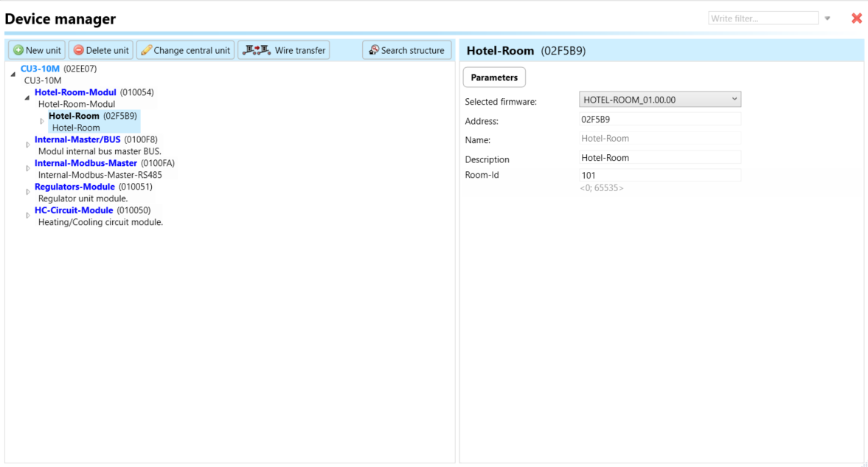Image resolution: width=868 pixels, height=467 pixels.
Task: Close Device manager with red X
Action: click(856, 18)
